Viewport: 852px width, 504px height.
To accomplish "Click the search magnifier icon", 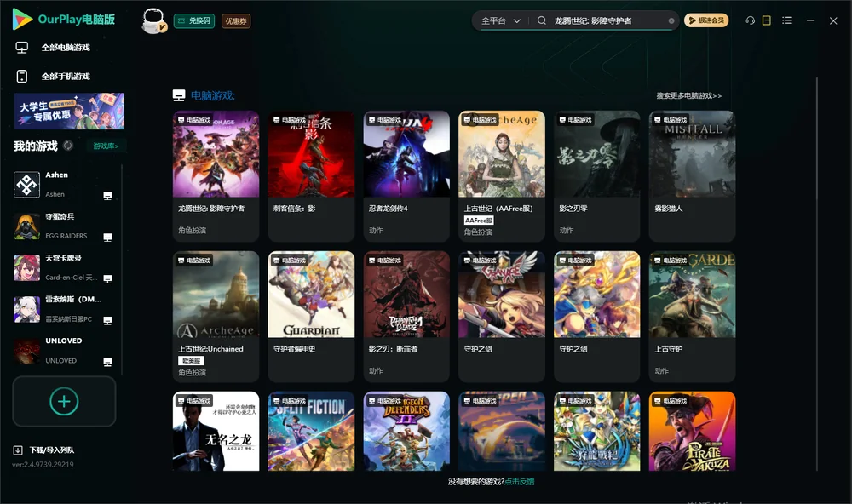I will coord(542,20).
